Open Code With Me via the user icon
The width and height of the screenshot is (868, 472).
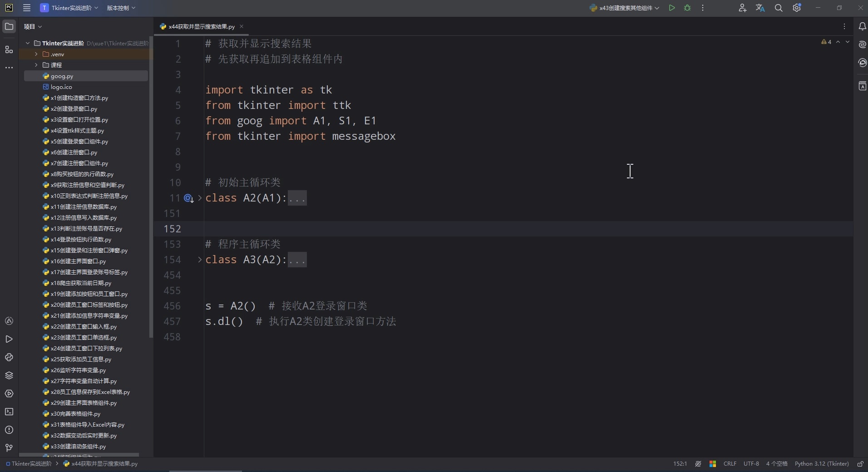pyautogui.click(x=743, y=8)
